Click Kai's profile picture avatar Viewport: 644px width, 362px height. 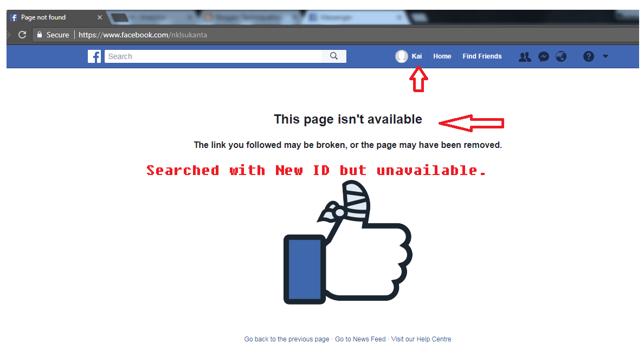point(402,56)
